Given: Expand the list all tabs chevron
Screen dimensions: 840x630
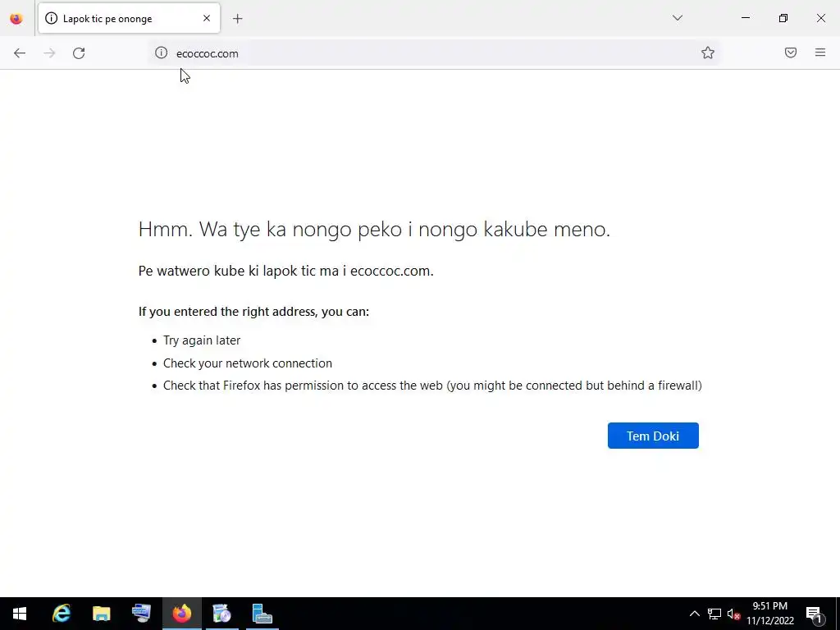Looking at the screenshot, I should tap(678, 18).
